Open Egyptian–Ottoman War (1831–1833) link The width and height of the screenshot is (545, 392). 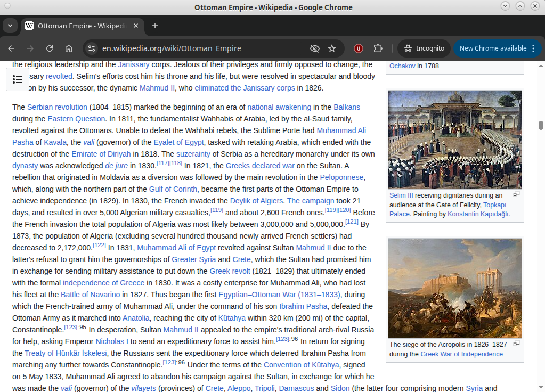click(x=279, y=295)
